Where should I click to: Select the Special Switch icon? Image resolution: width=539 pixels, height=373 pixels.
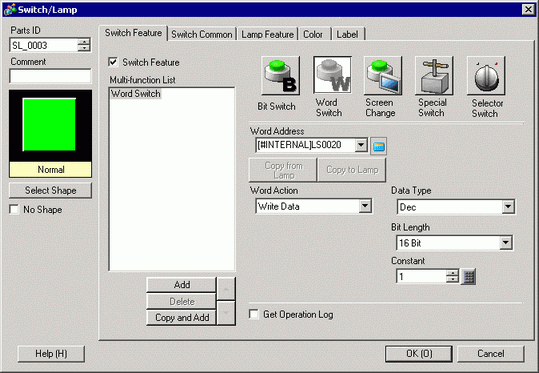coord(434,76)
